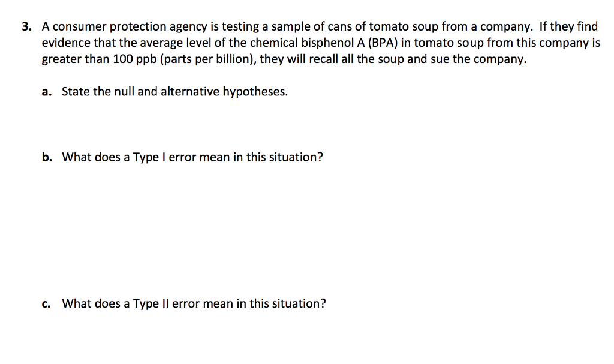Click the blank answer area below part a

(300, 123)
